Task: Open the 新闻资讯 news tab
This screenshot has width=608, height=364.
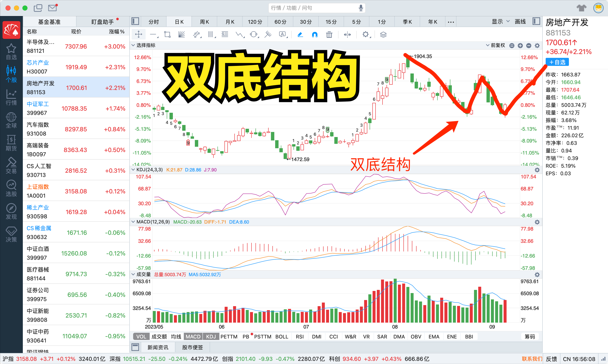Action: (x=158, y=347)
